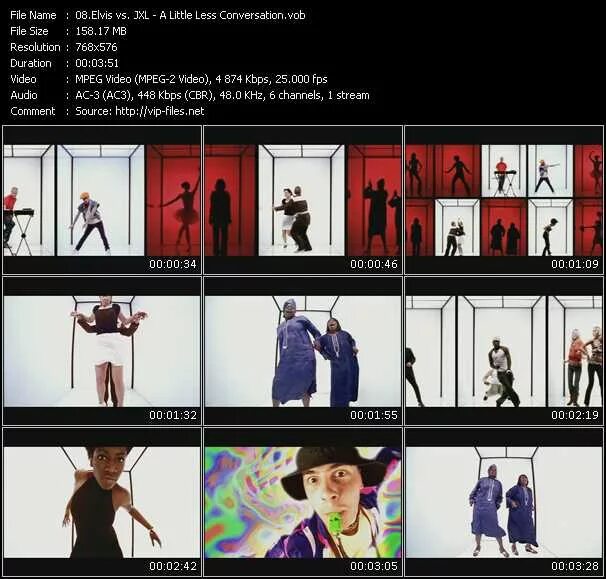Click the timestamp 00:00:34
The image size is (606, 579).
tap(173, 264)
